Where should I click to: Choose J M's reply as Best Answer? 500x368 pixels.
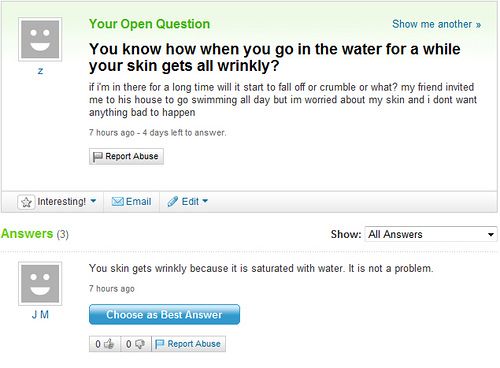pyautogui.click(x=164, y=314)
